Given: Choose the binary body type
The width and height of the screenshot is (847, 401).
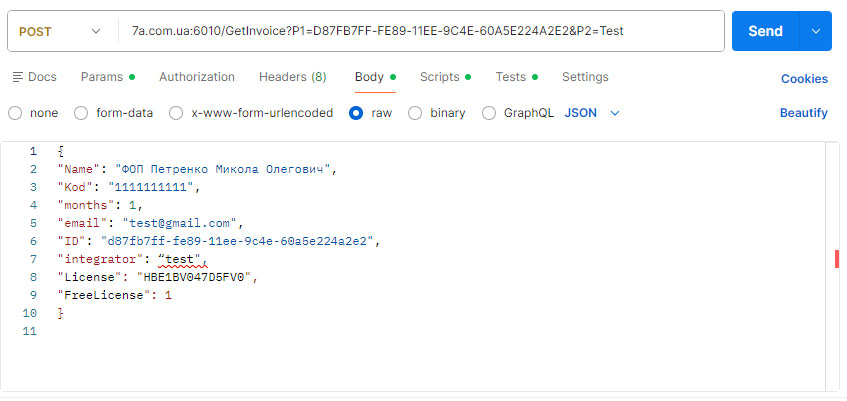Looking at the screenshot, I should (415, 113).
